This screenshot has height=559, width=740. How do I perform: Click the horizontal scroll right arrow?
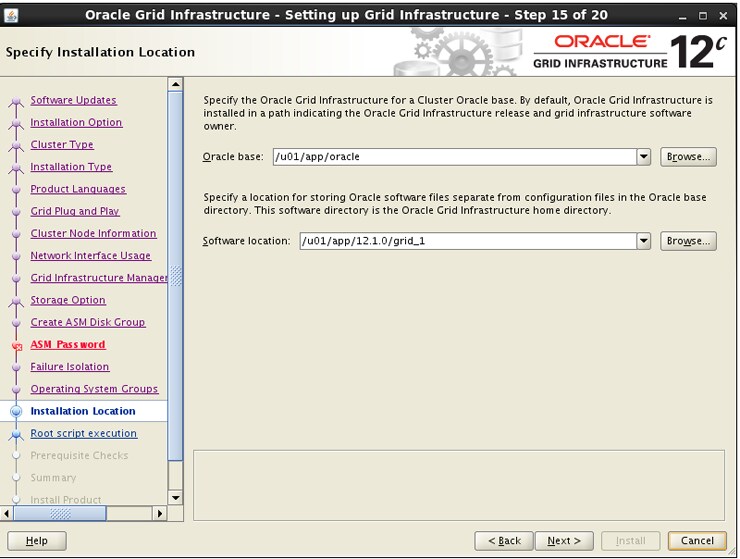[160, 513]
